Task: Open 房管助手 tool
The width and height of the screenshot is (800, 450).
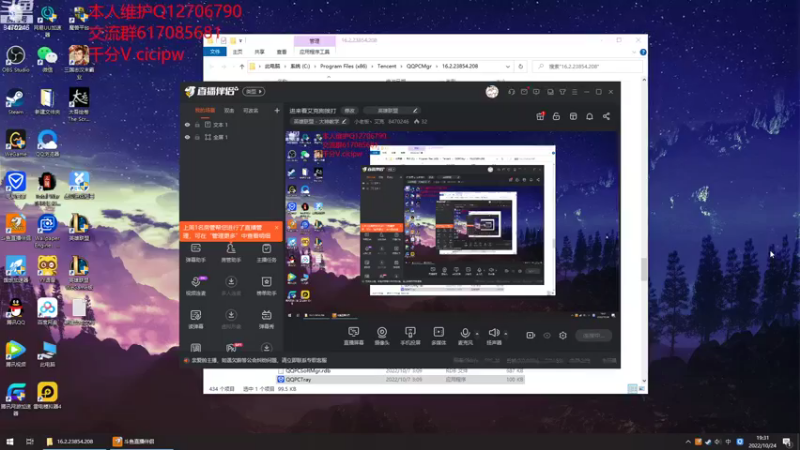Action: coord(231,253)
